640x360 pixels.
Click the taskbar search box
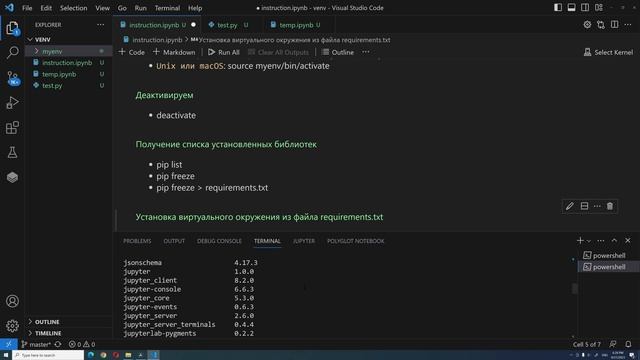[48, 355]
